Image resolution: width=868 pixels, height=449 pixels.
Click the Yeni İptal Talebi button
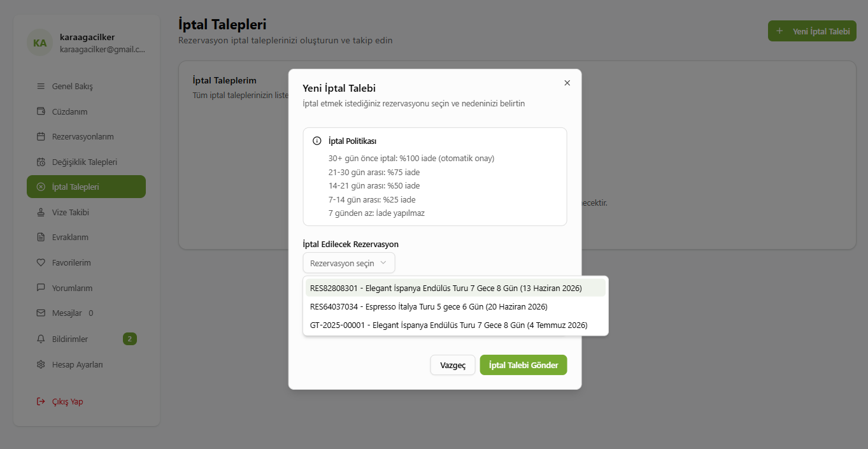(x=812, y=31)
